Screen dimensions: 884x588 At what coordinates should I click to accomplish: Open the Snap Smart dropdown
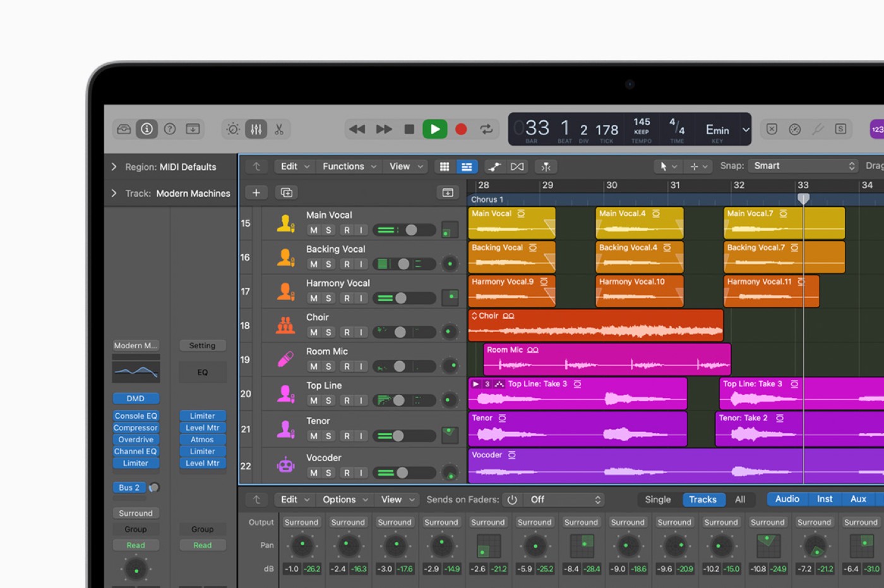coord(803,166)
